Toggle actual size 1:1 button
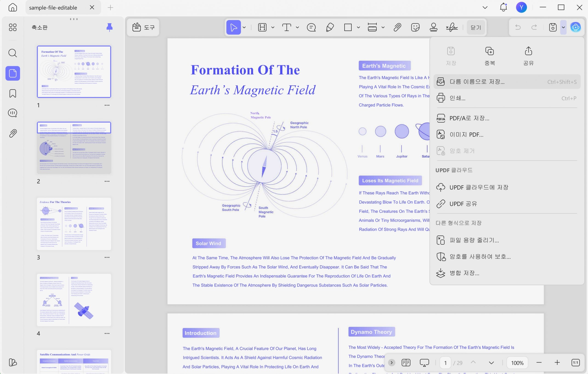 tap(576, 363)
